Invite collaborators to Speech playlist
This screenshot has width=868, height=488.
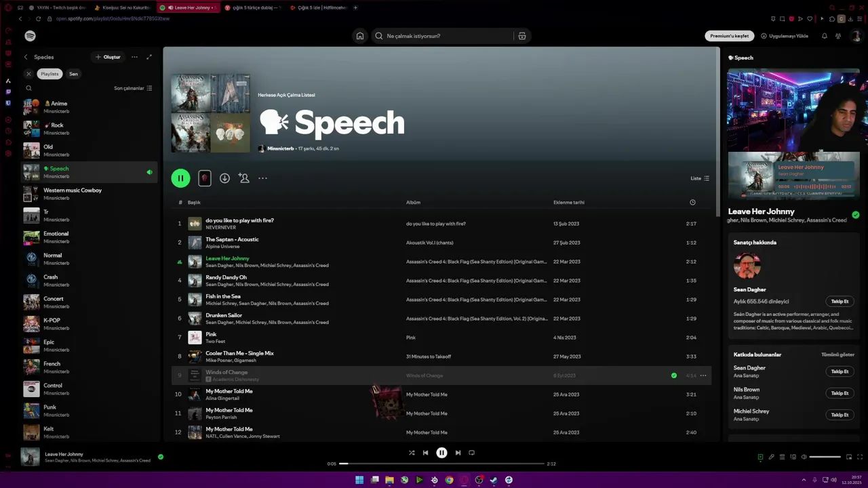(x=244, y=178)
